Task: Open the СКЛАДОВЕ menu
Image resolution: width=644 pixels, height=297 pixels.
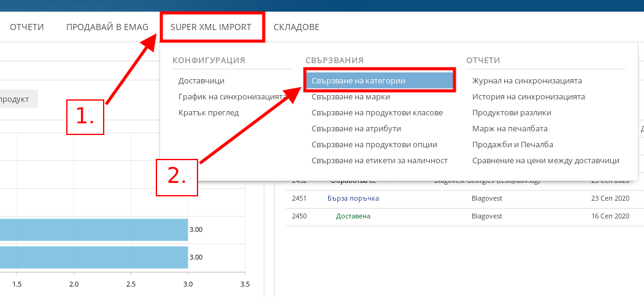Action: (296, 27)
